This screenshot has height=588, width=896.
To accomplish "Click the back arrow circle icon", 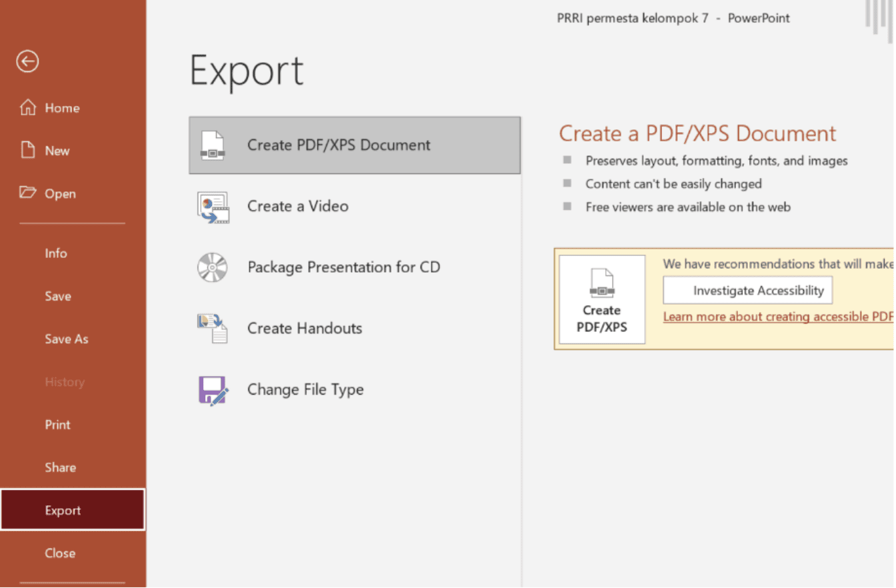I will tap(27, 62).
